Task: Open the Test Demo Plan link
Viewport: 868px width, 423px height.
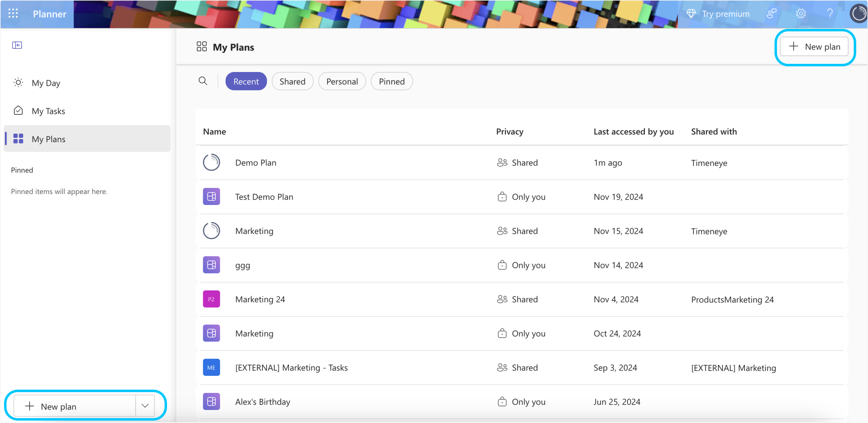Action: click(x=264, y=197)
